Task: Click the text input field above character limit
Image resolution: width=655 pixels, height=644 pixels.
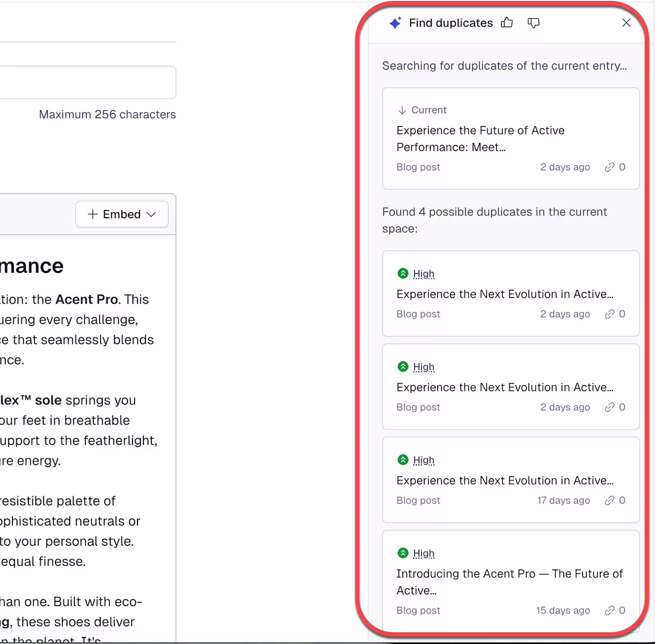Action: pos(88,82)
